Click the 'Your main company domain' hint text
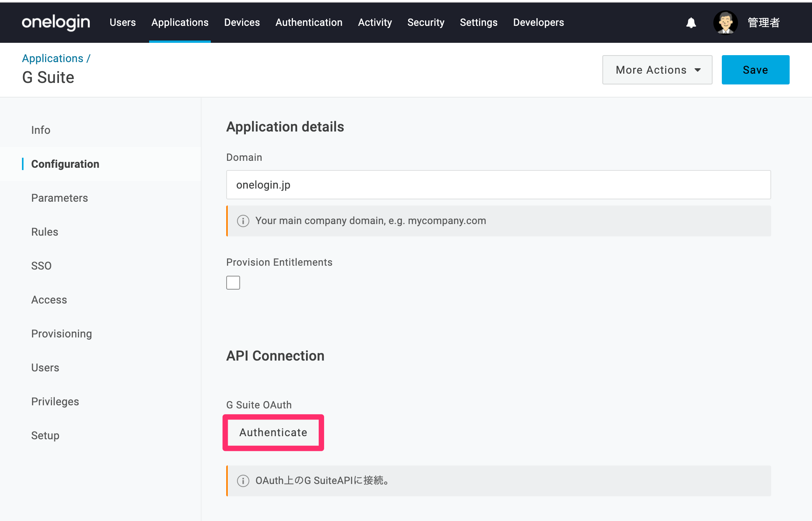Screen dimensions: 812x521 pos(371,221)
